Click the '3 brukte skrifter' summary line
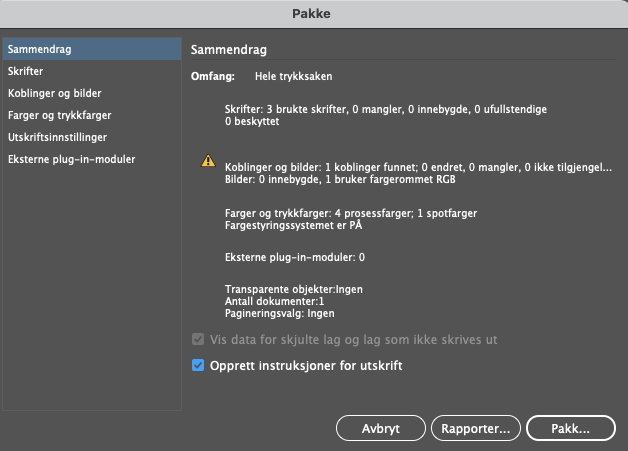The width and height of the screenshot is (628, 451). (x=386, y=108)
